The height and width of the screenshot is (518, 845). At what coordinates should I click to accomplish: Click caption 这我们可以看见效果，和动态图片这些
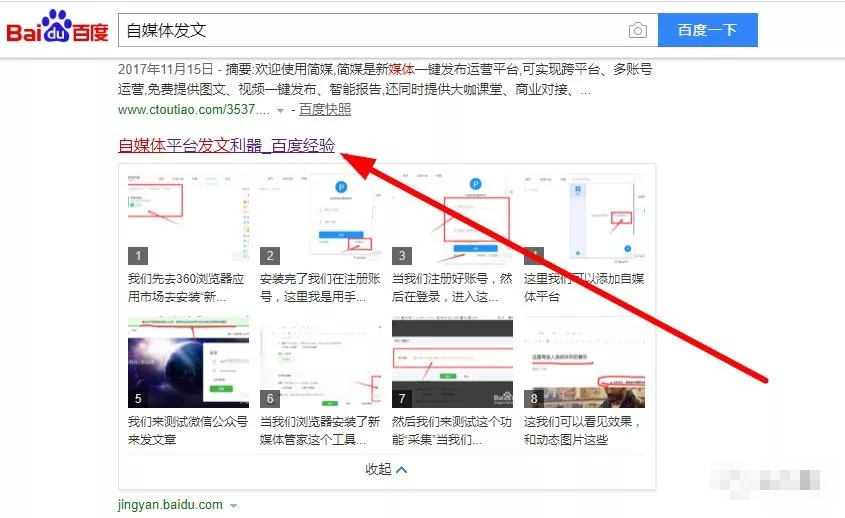[x=582, y=430]
